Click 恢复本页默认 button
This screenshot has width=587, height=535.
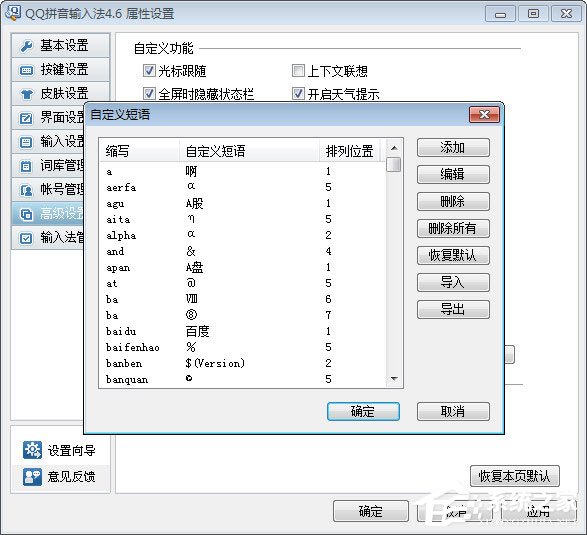pyautogui.click(x=515, y=476)
